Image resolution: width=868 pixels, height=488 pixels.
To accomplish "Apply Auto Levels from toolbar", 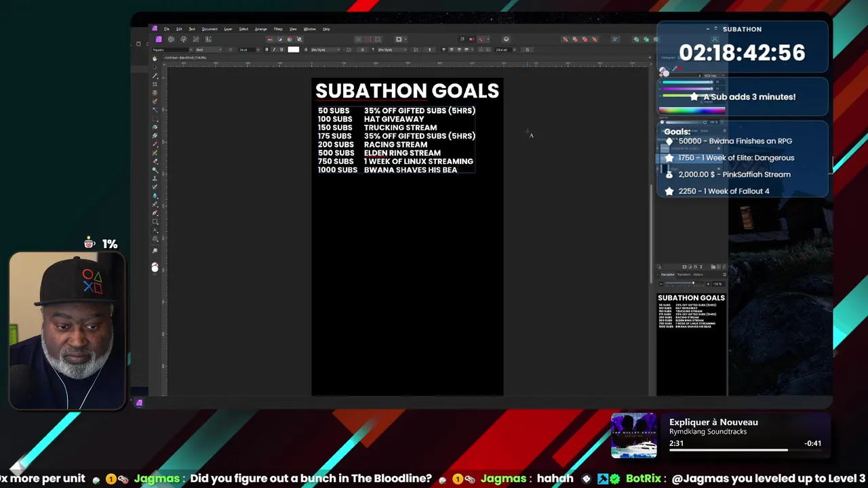I will 270,39.
